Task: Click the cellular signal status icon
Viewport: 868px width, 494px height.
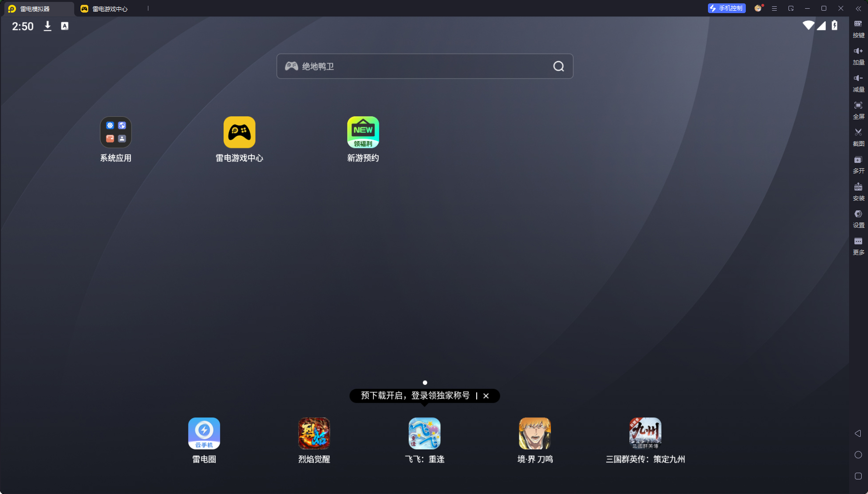Action: click(821, 25)
